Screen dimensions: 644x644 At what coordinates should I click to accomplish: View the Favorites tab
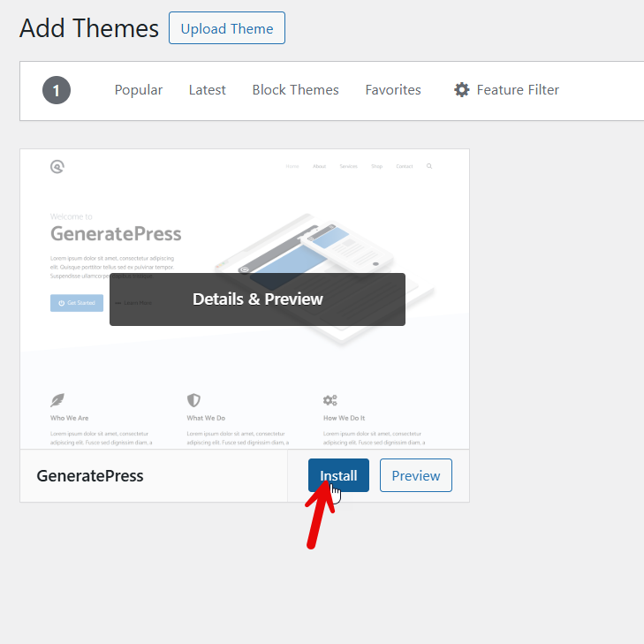pyautogui.click(x=393, y=90)
